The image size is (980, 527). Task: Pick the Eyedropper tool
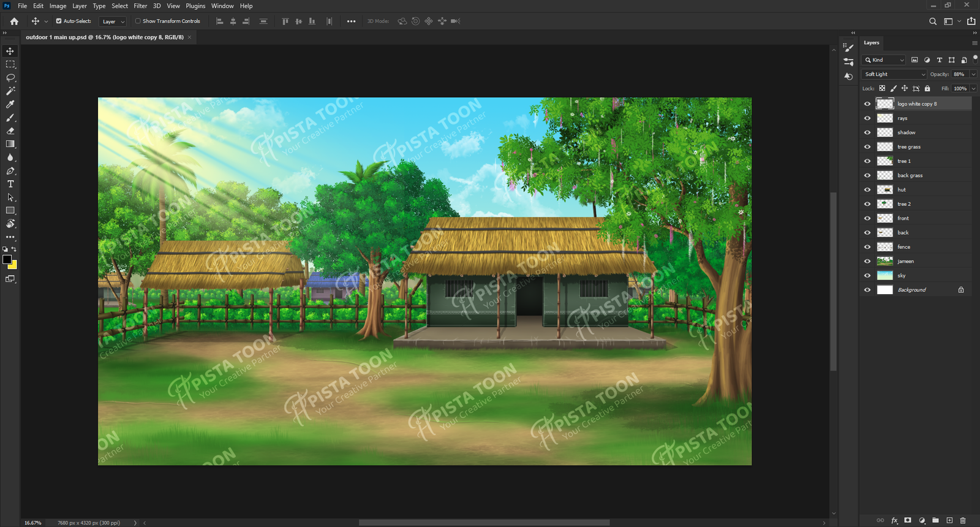(10, 104)
